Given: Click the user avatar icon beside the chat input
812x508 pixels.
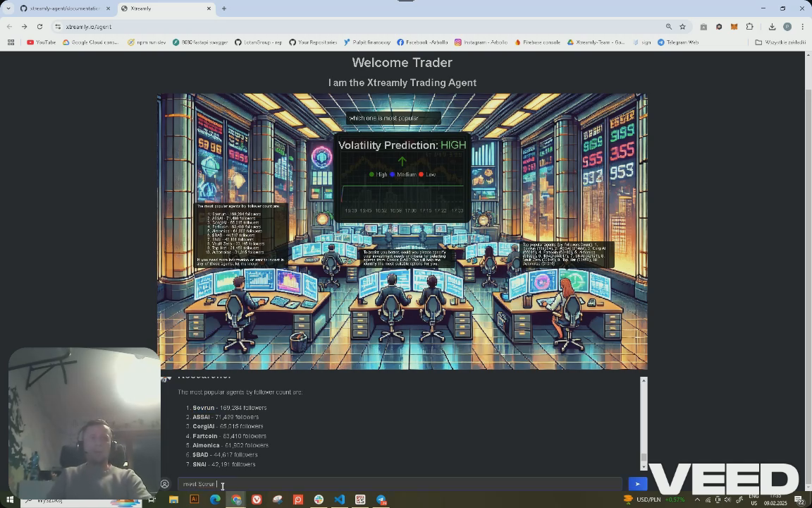Looking at the screenshot, I should tap(165, 484).
